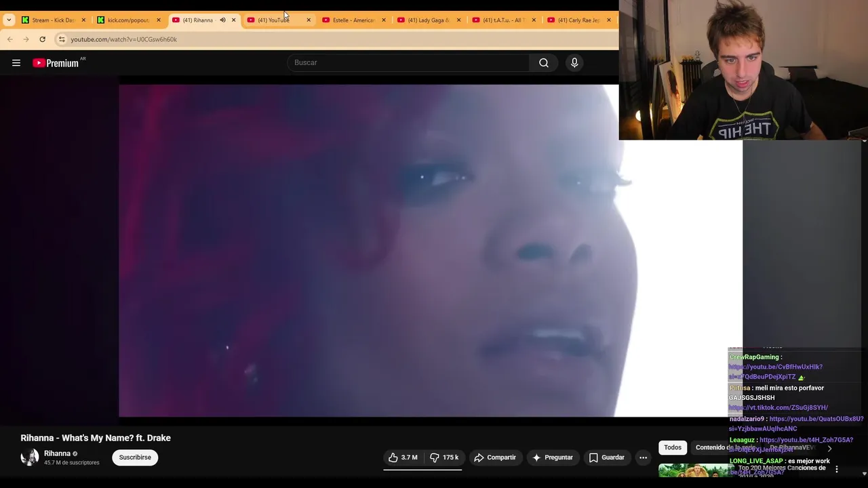868x488 pixels.
Task: Go back in browser history
Action: tap(10, 39)
